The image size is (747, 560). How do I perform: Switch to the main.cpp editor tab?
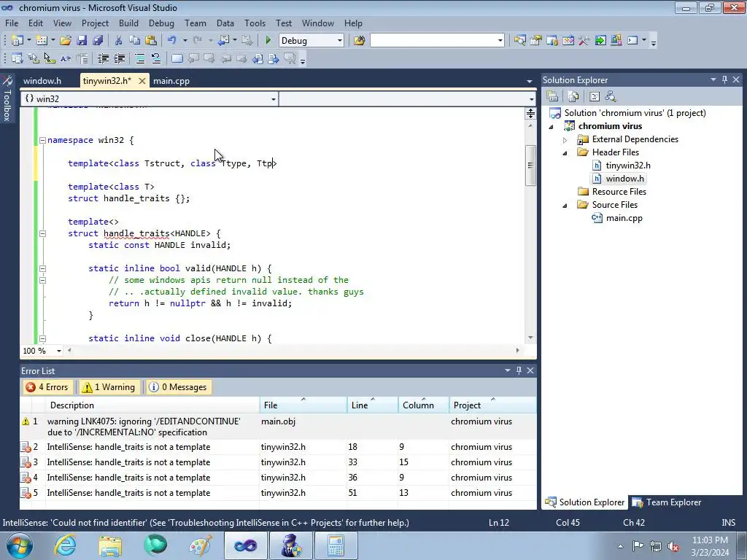click(x=171, y=81)
